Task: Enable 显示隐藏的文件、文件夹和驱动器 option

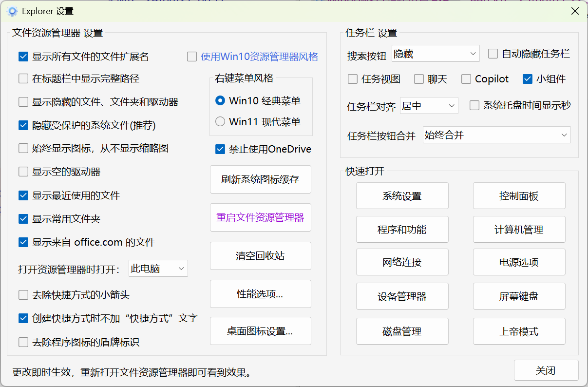Action: point(23,102)
